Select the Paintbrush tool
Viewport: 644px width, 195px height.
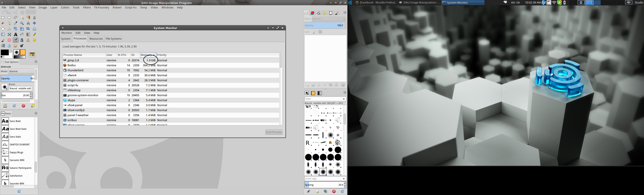coord(3,40)
